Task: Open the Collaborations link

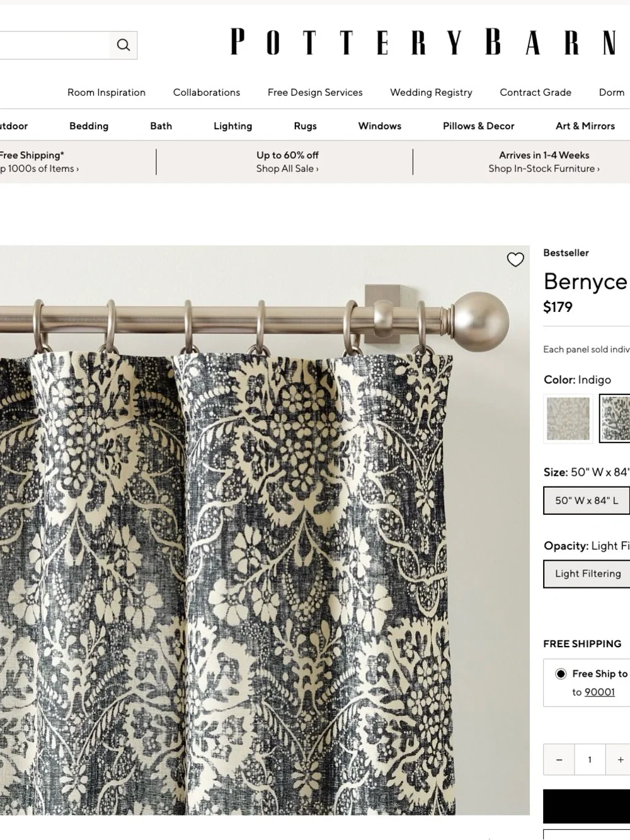Action: pyautogui.click(x=207, y=93)
